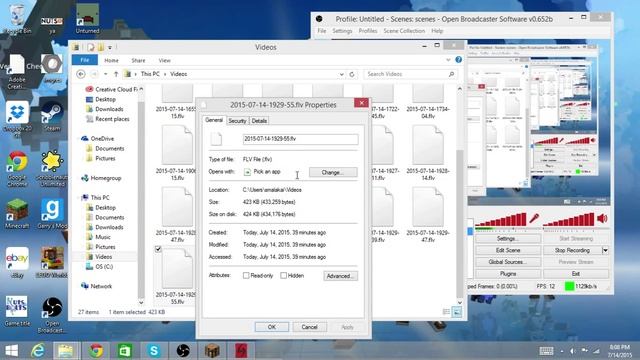The width and height of the screenshot is (640, 360).
Task: Click the Explorer back arrow
Action: point(81,74)
